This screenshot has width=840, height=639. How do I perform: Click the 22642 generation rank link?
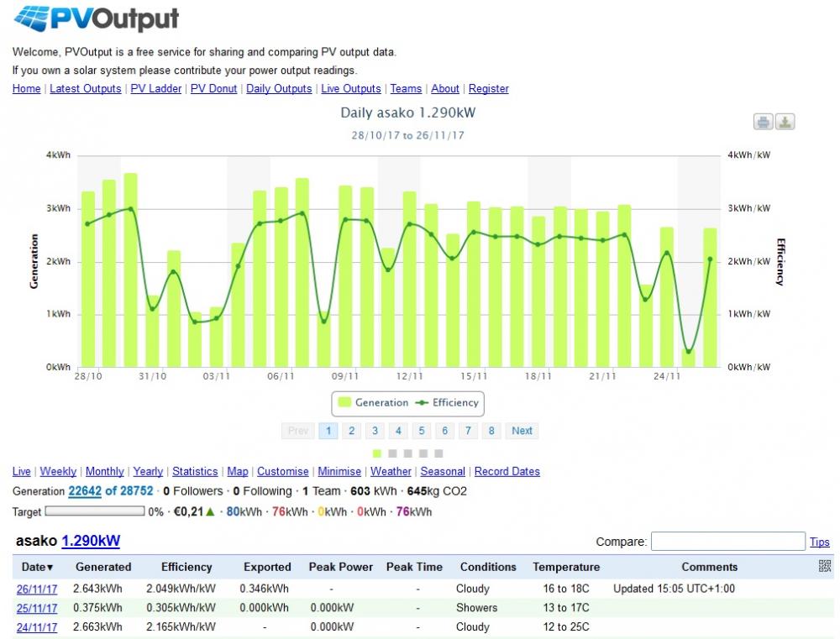(85, 491)
